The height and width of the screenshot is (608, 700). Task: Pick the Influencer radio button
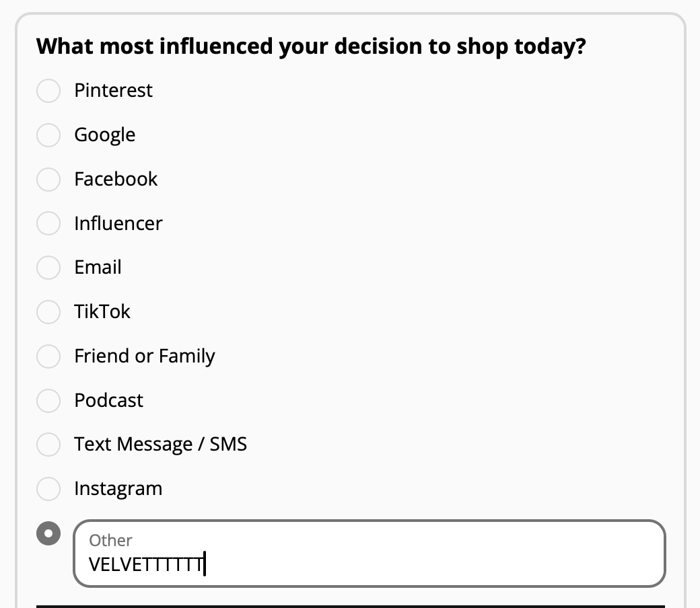click(x=48, y=223)
